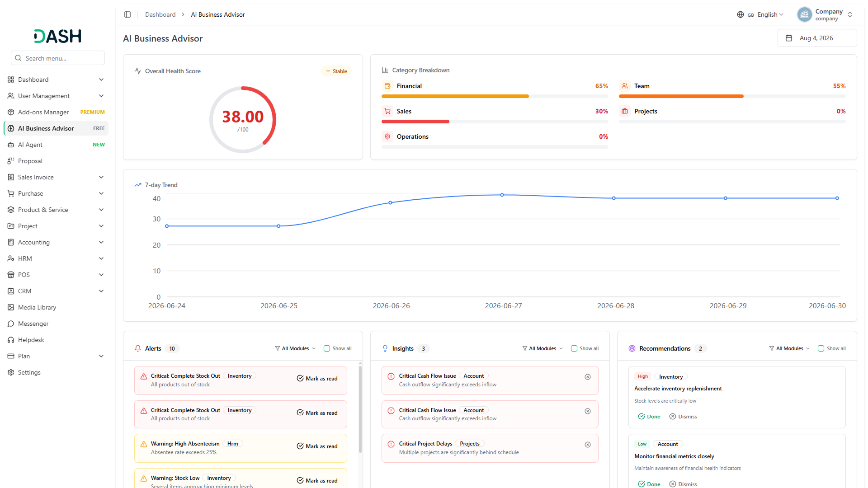Expand the User Management sidebar menu
Image resolution: width=868 pixels, height=488 pixels.
(x=56, y=96)
